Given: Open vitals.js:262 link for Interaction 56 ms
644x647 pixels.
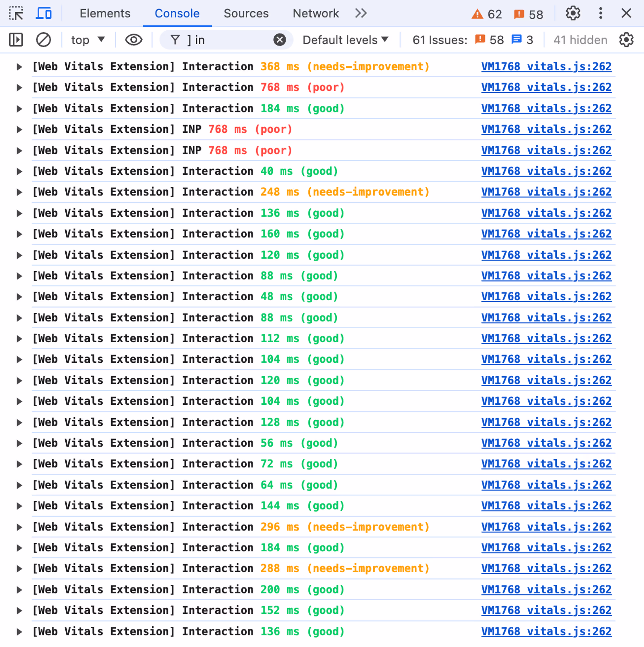Looking at the screenshot, I should point(546,443).
